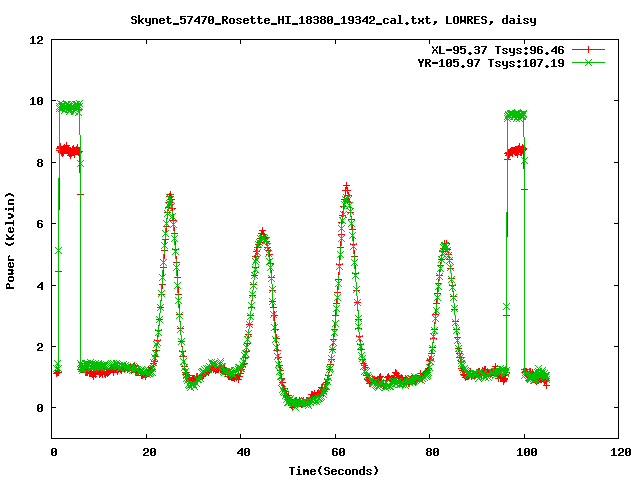Click the green YR legend line sample

(588, 62)
